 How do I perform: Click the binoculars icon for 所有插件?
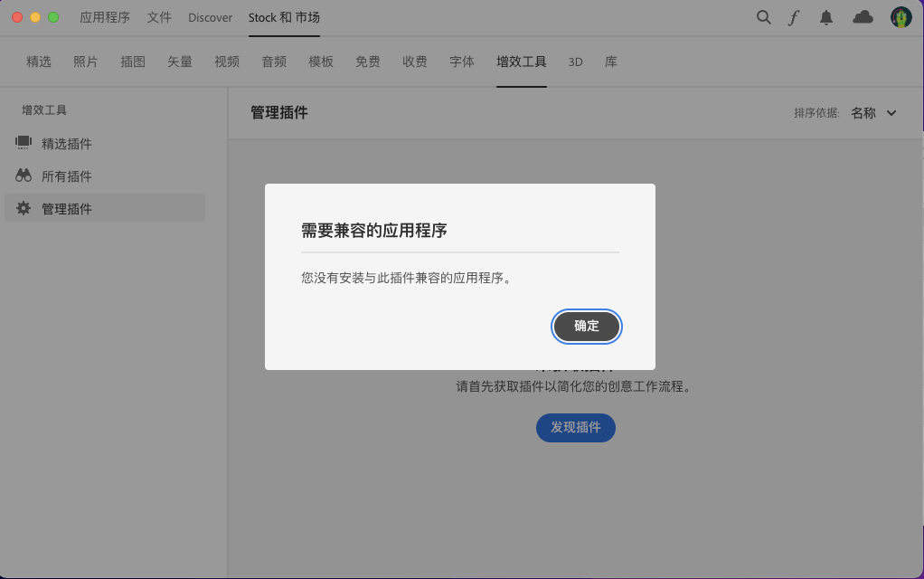point(23,176)
